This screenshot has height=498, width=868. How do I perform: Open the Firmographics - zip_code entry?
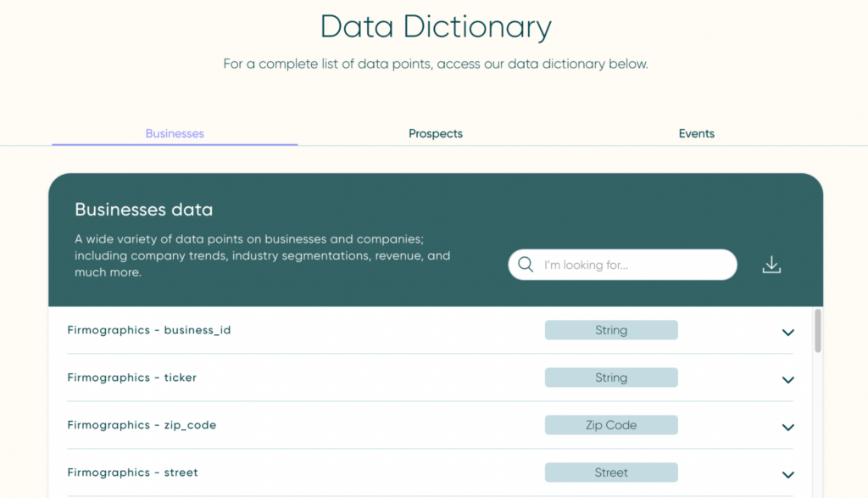coord(140,425)
